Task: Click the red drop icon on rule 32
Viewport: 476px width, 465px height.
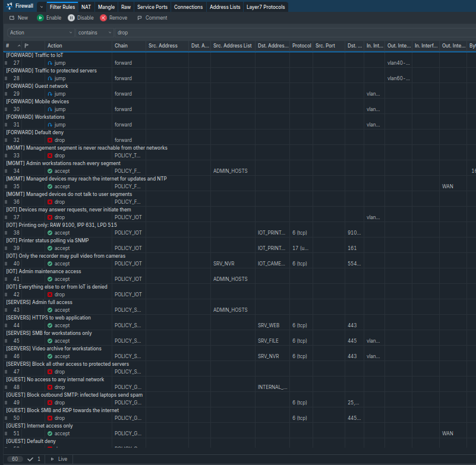Action: [x=50, y=140]
